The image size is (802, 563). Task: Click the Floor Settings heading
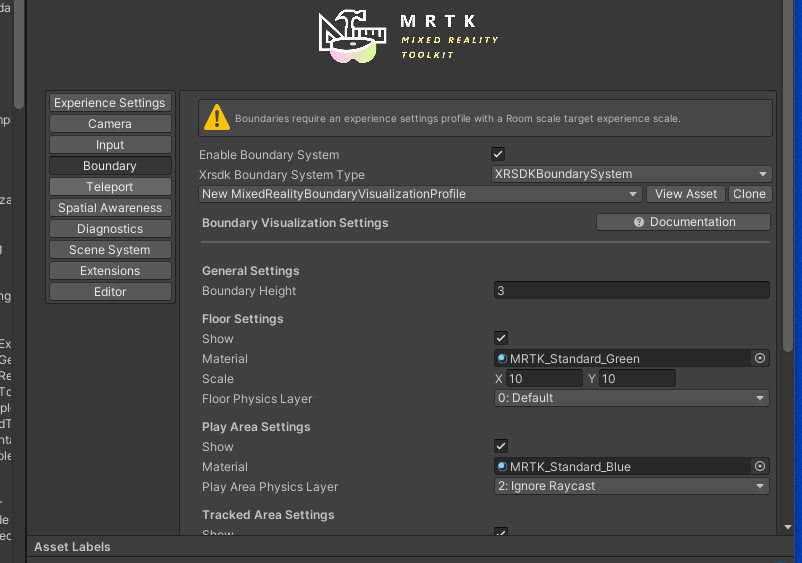(242, 319)
